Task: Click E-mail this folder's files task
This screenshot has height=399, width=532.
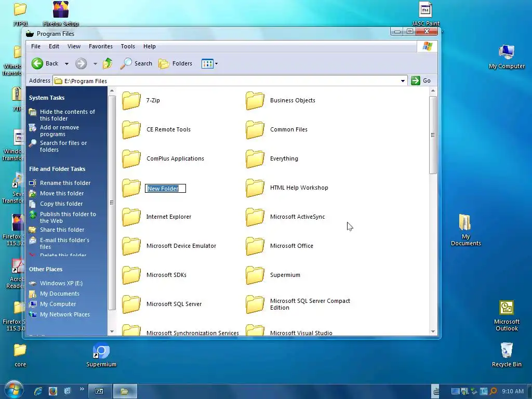Action: pyautogui.click(x=64, y=243)
